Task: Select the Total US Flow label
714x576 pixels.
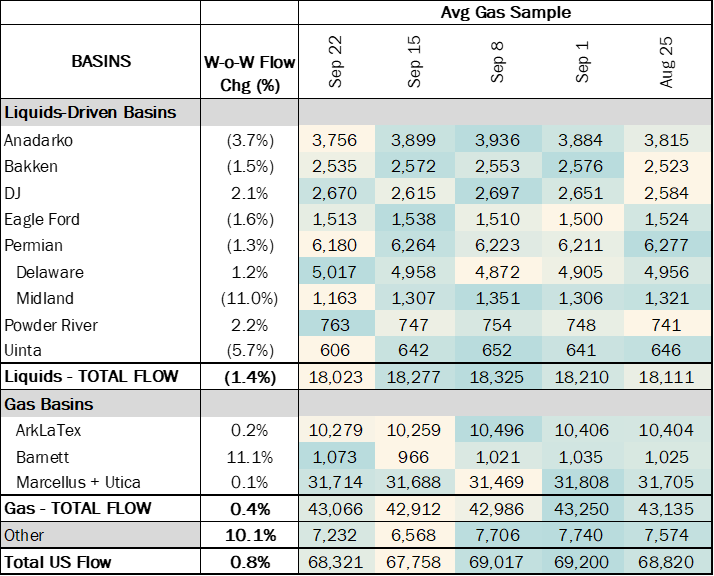Action: (58, 562)
